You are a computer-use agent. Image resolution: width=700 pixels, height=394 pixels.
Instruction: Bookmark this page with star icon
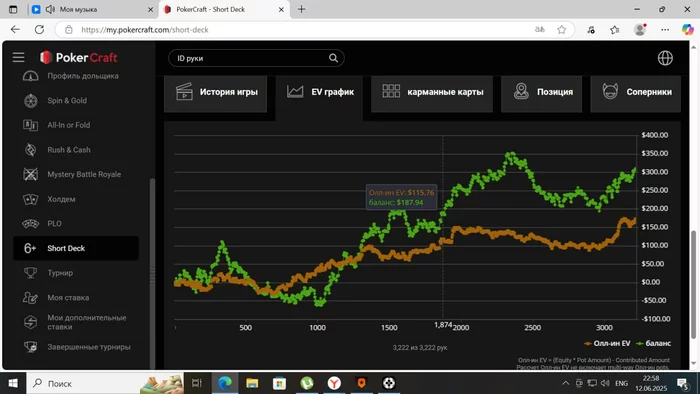point(561,30)
